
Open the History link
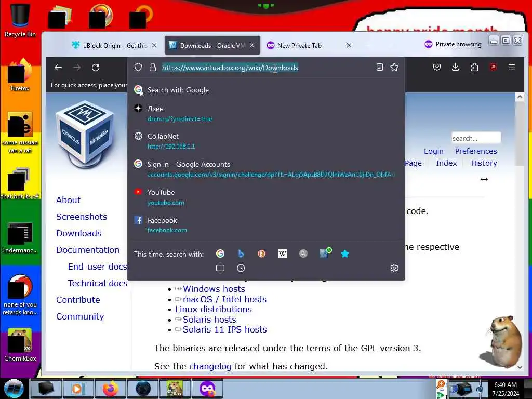click(484, 163)
